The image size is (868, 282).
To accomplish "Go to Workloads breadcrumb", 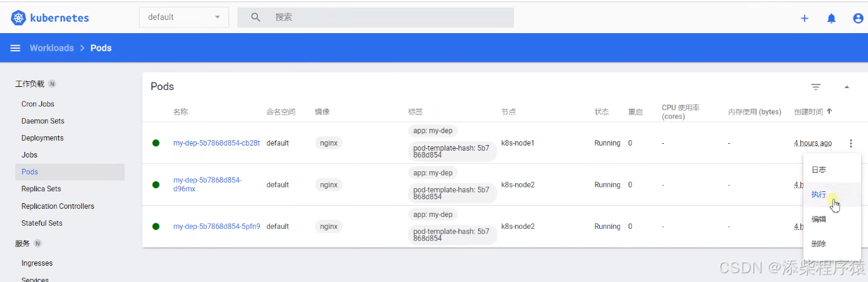I will click(51, 48).
